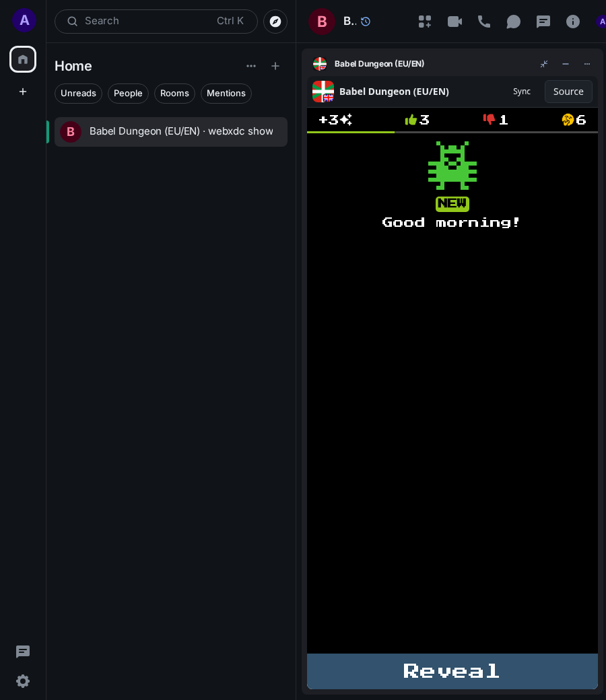Click the thumbs-down count of 1

(x=496, y=120)
